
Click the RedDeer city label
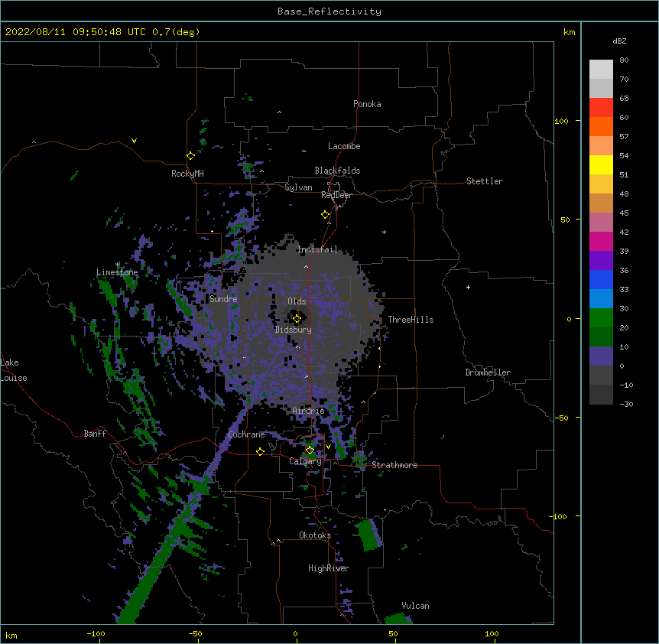336,195
